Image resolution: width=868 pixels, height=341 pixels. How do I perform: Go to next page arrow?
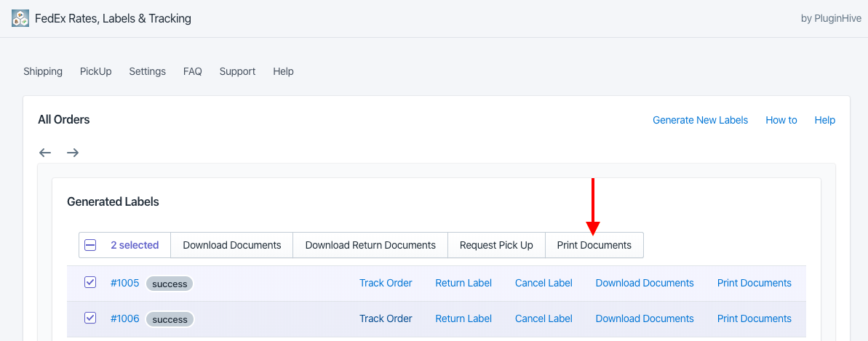point(73,152)
